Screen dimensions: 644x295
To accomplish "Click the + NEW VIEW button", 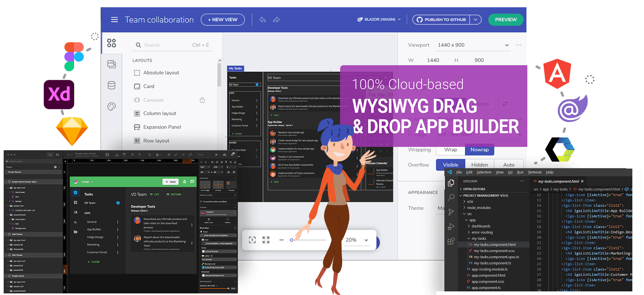I will [223, 20].
